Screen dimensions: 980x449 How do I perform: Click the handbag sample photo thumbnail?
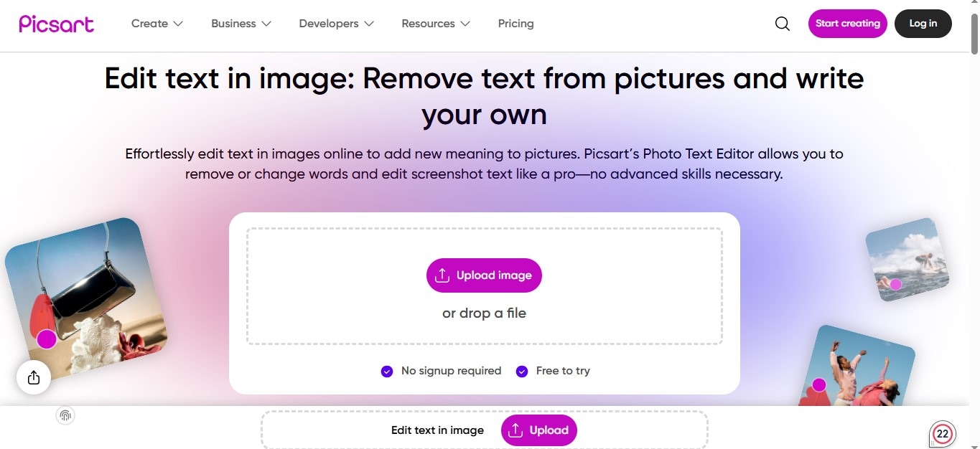85,298
